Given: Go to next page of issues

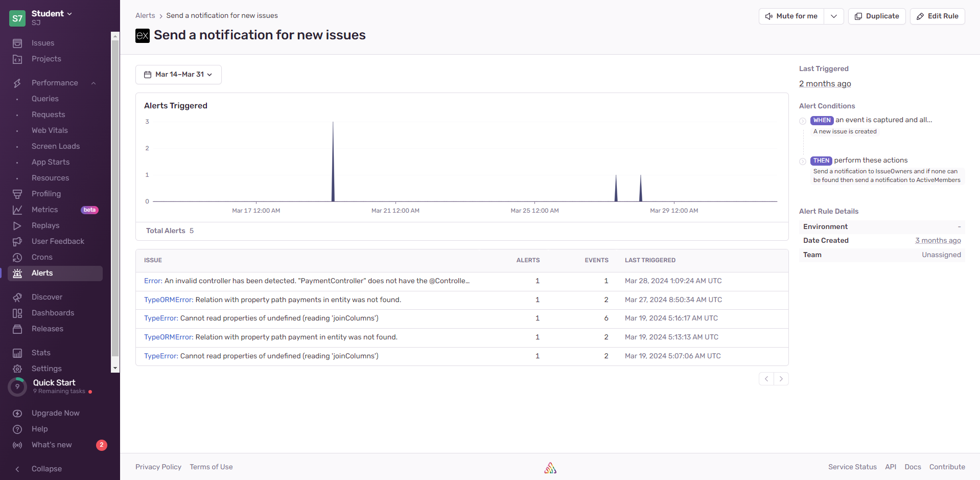Looking at the screenshot, I should [x=781, y=379].
